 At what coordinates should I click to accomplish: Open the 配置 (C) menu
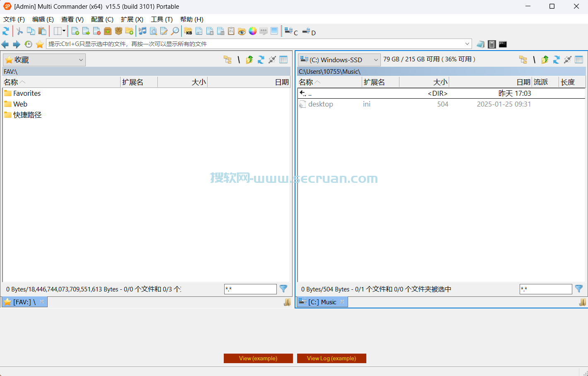[102, 19]
